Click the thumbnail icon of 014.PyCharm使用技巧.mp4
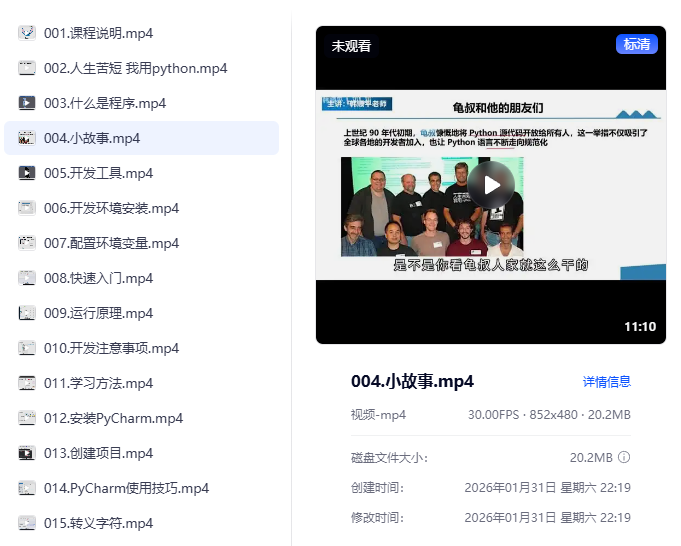 pyautogui.click(x=26, y=488)
